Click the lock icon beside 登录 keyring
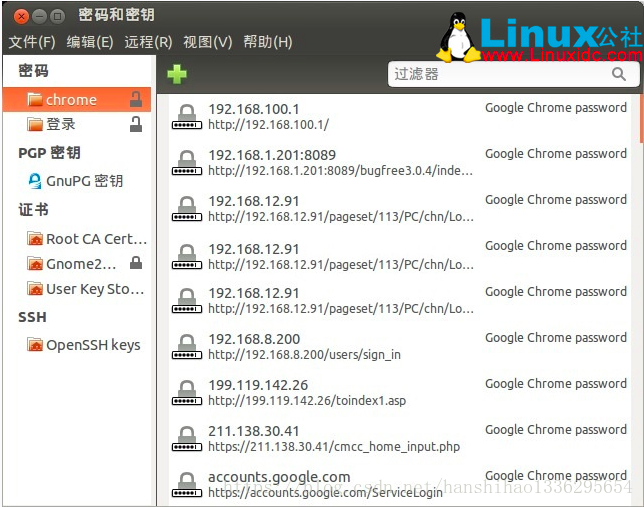Viewport: 644px width, 507px height. pyautogui.click(x=136, y=124)
